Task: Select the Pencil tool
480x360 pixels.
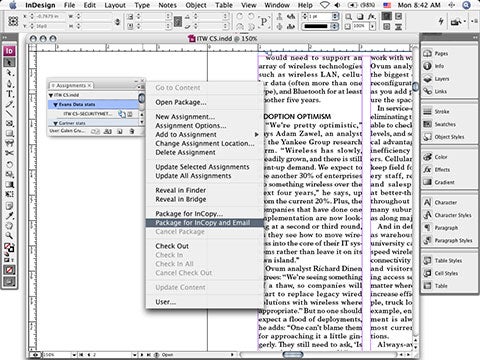Action: point(9,104)
